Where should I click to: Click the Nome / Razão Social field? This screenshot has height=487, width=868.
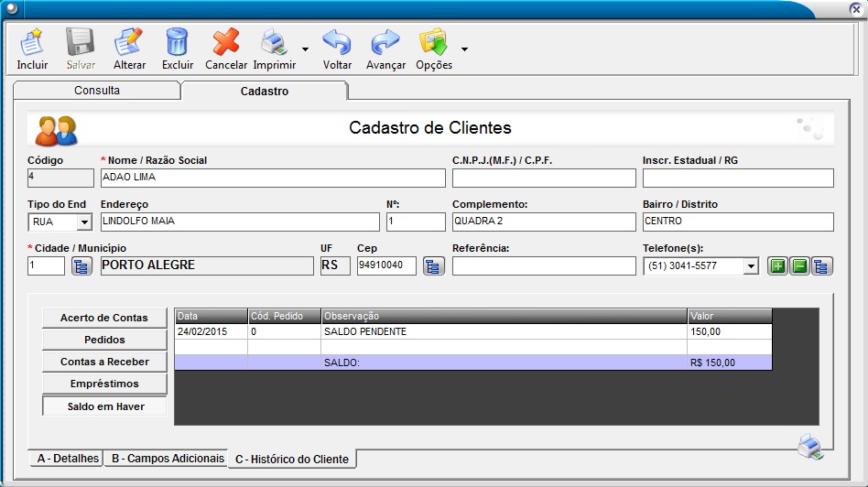click(x=273, y=178)
